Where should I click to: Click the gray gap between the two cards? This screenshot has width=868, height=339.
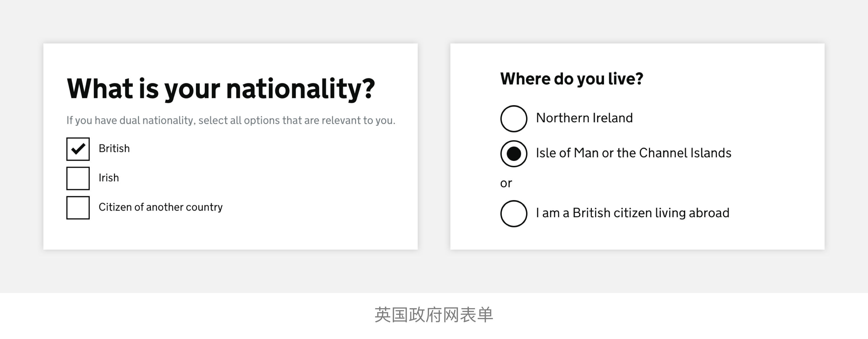click(x=434, y=147)
